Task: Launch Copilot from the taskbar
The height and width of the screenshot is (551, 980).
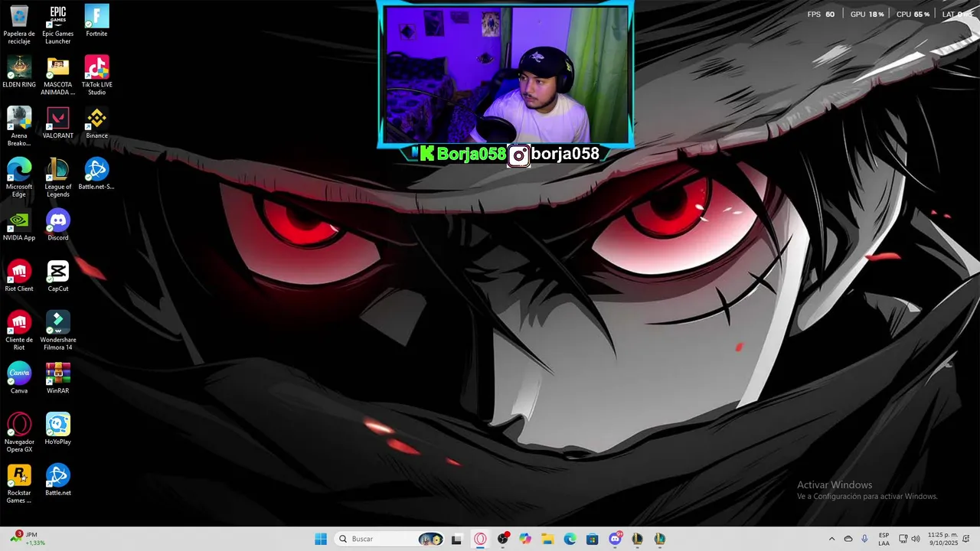Action: [x=525, y=539]
